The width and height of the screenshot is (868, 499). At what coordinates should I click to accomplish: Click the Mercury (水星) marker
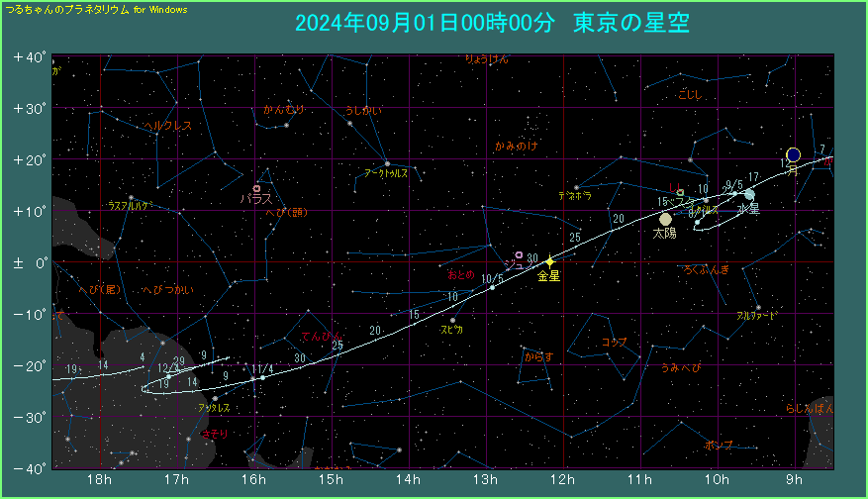click(x=749, y=194)
